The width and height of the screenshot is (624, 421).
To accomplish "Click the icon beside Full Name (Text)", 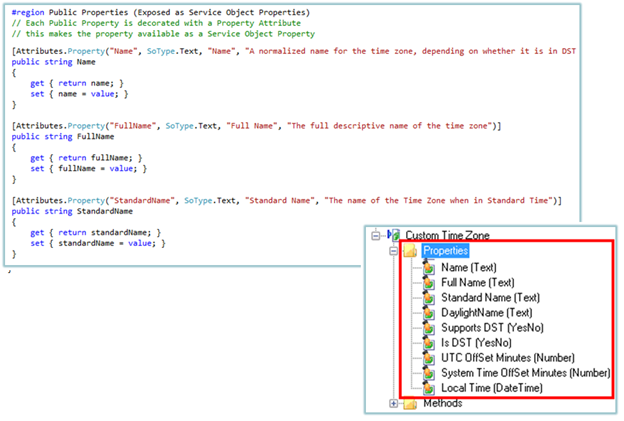I will click(429, 282).
